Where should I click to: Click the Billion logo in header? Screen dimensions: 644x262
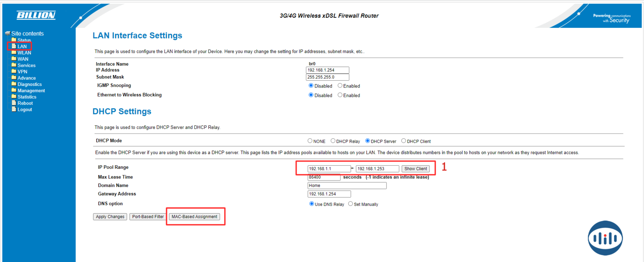point(36,15)
